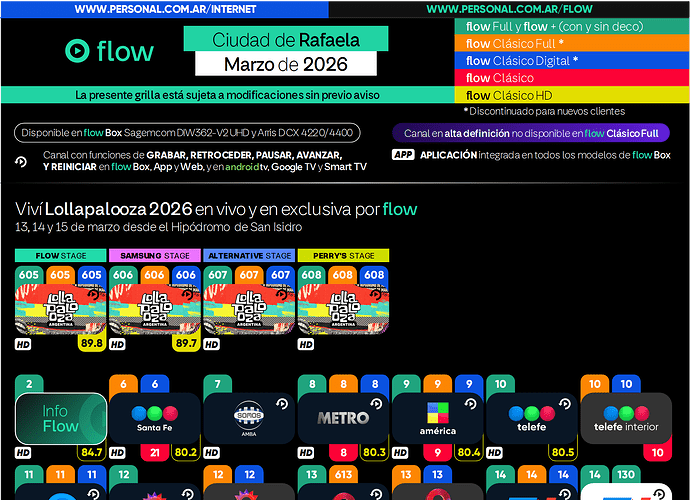Click the HD badge under the Alternative Stage thumbnail
This screenshot has width=690, height=500.
click(211, 344)
